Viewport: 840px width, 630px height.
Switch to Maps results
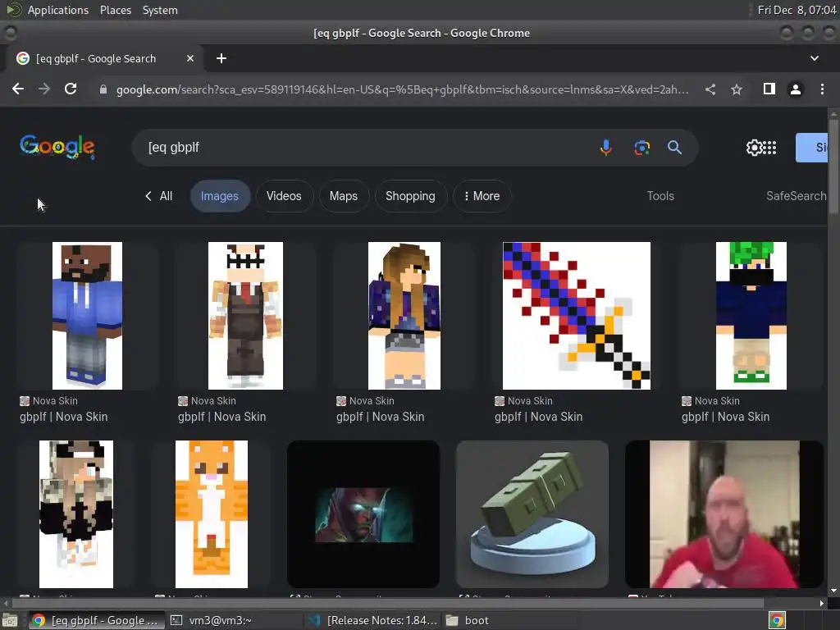click(344, 196)
